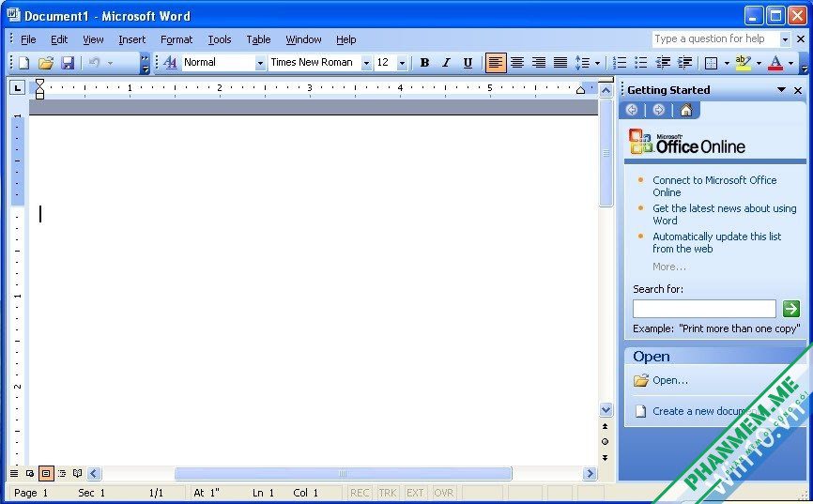Click the Line Spacing icon
Image resolution: width=813 pixels, height=504 pixels.
click(x=582, y=63)
